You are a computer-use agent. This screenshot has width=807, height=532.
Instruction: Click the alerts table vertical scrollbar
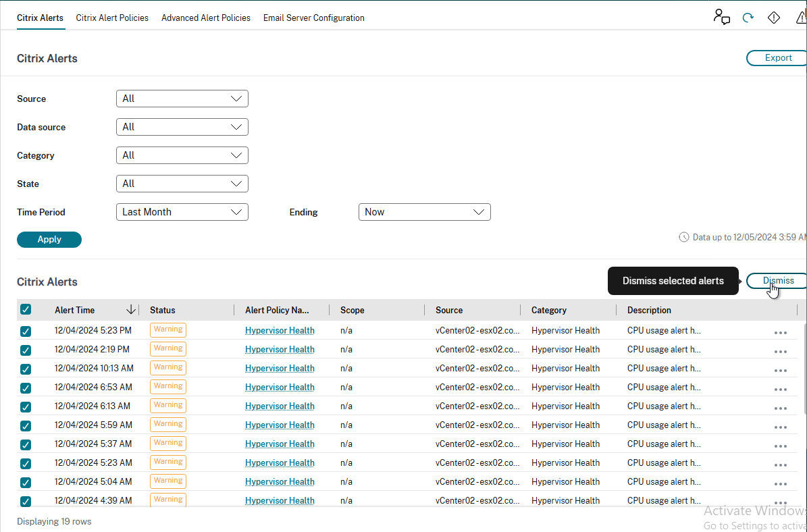[805, 369]
